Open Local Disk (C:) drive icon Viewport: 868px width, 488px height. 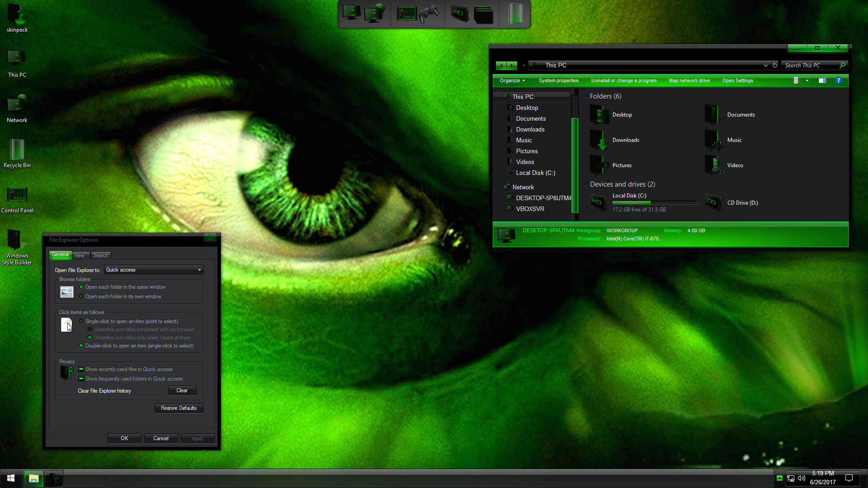597,202
